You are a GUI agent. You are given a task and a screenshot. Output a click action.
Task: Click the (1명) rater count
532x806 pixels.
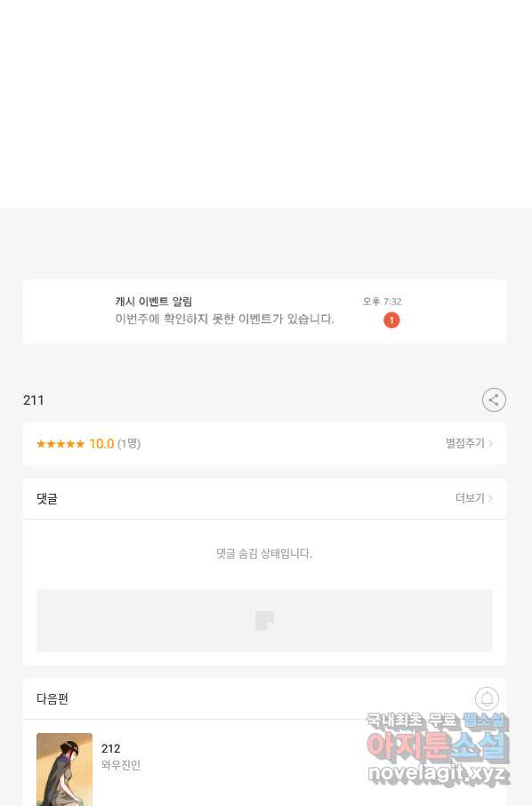coord(129,444)
